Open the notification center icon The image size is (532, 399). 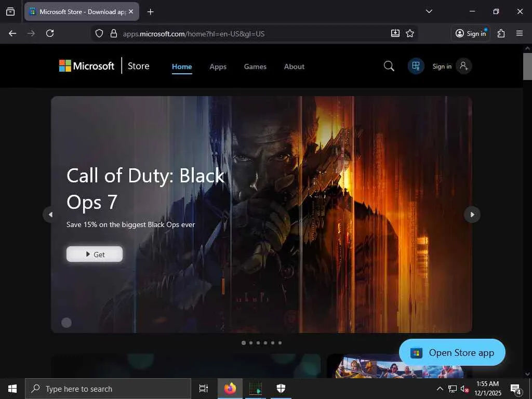point(516,389)
